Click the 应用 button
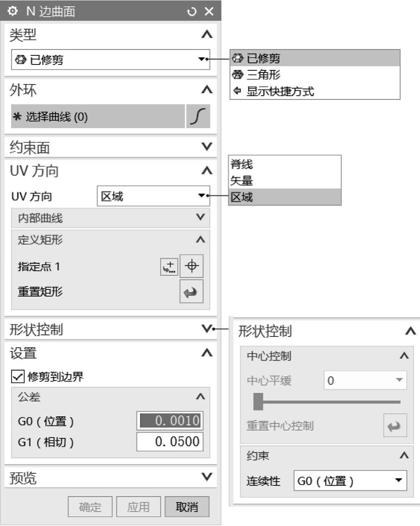This screenshot has width=420, height=526. [x=139, y=507]
